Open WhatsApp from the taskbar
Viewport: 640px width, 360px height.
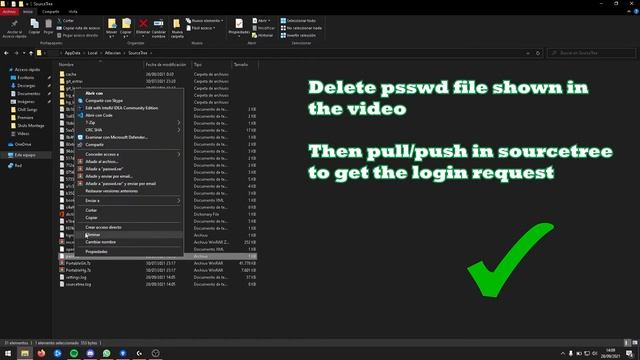(107, 353)
